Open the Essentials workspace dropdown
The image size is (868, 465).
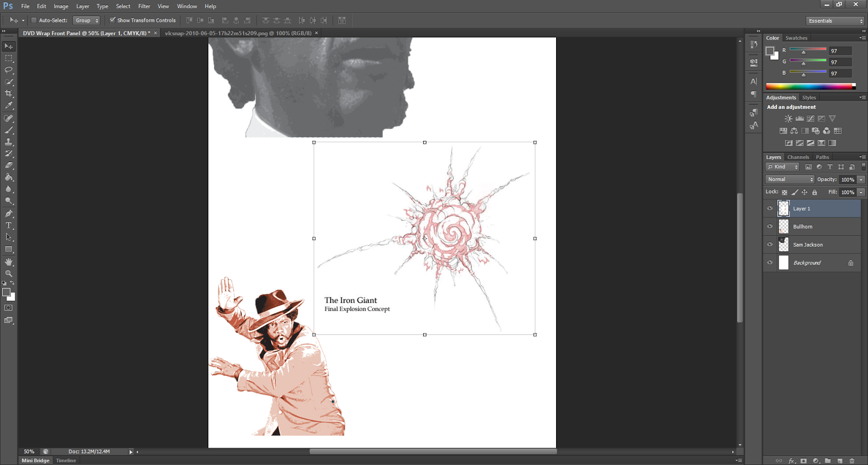coord(835,21)
